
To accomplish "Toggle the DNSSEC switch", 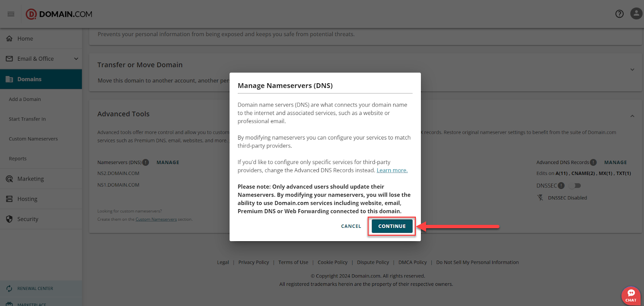I will (x=575, y=186).
